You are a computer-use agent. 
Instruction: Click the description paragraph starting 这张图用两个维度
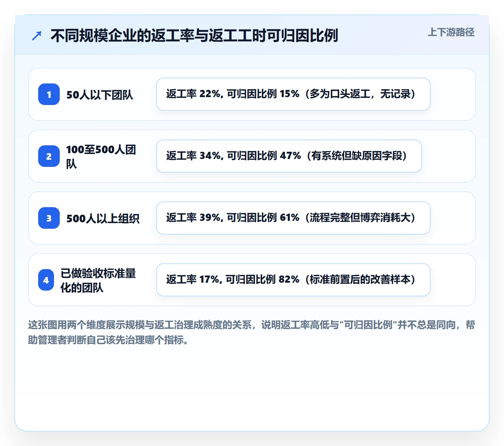click(252, 332)
